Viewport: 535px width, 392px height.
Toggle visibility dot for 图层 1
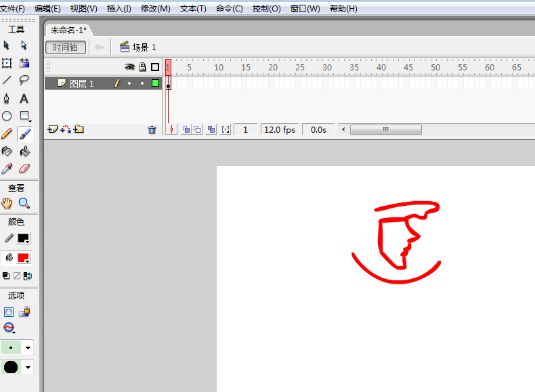click(x=129, y=83)
